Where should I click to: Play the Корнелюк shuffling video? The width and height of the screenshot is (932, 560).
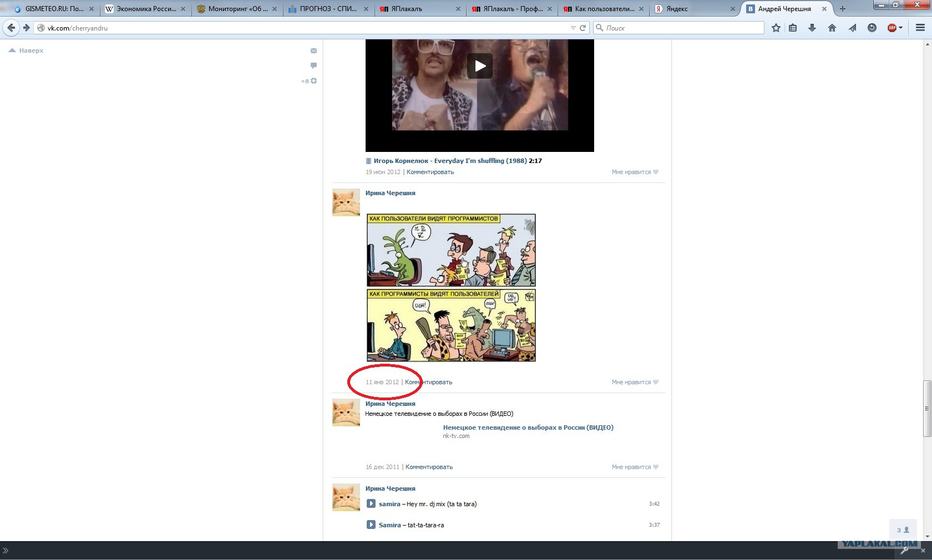point(480,66)
